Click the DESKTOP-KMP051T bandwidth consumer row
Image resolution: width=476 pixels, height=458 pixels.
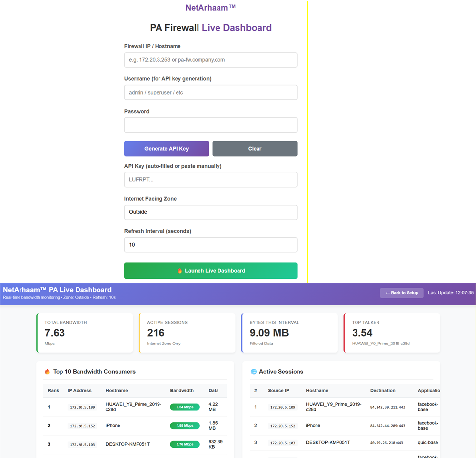pos(134,444)
